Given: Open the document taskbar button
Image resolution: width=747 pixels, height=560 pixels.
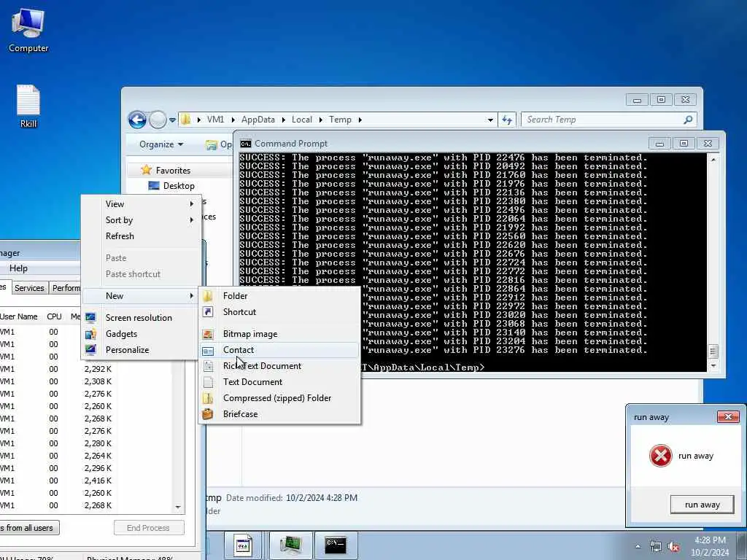Looking at the screenshot, I should (243, 545).
